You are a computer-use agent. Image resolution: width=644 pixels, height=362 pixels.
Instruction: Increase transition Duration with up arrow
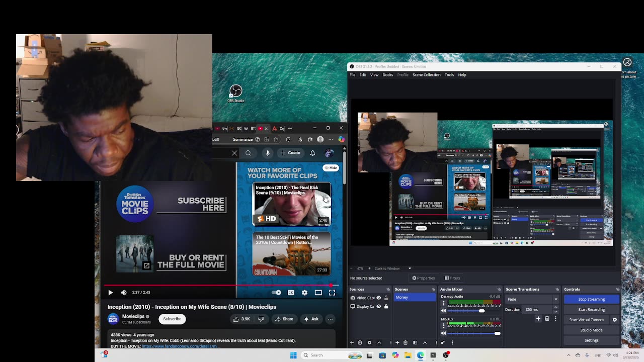point(555,307)
